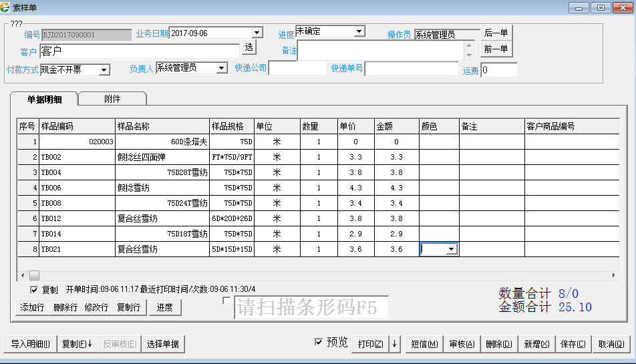Click the 复制行 button
Viewport: 636px width, 364px height.
[128, 307]
